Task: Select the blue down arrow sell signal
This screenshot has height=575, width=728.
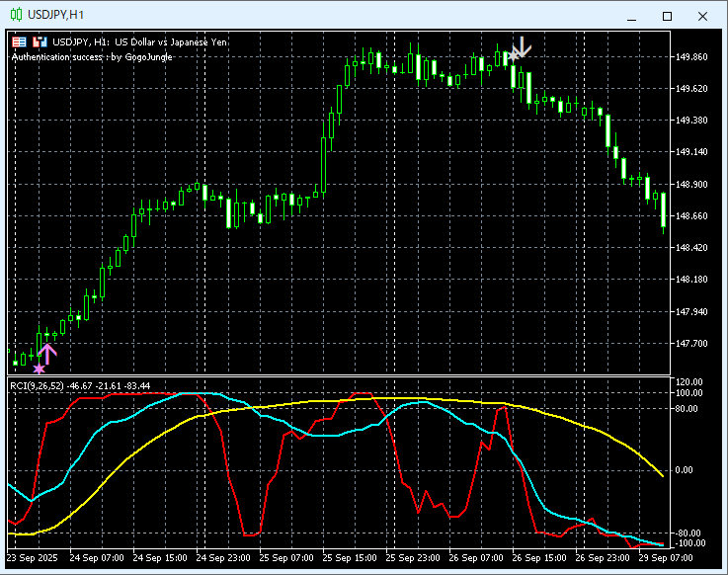Action: (x=522, y=46)
